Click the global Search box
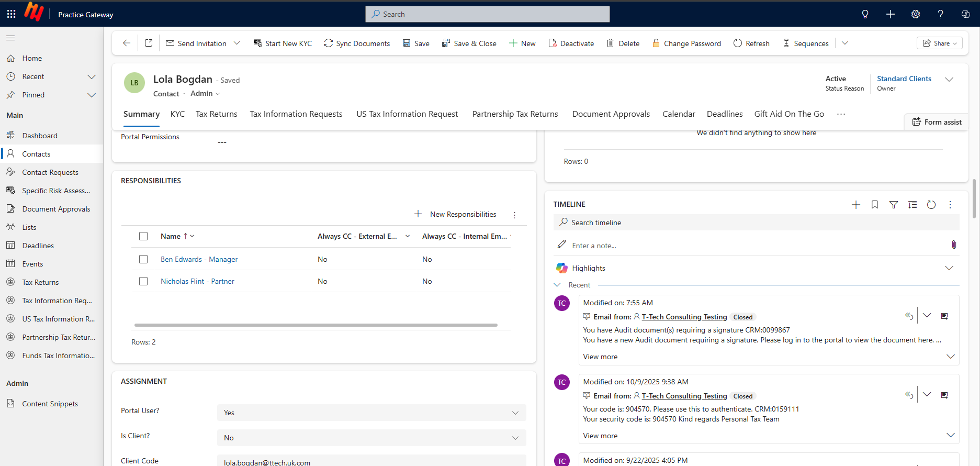The height and width of the screenshot is (466, 980). pyautogui.click(x=488, y=14)
